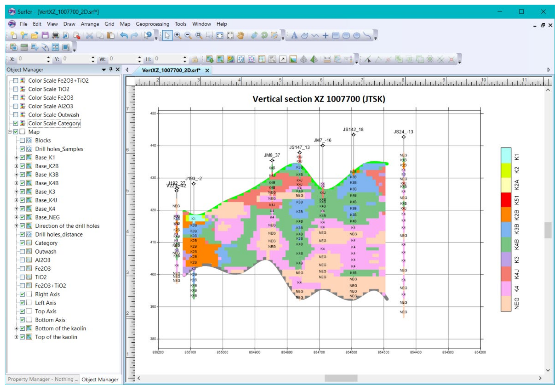Select the Text drawing tool
This screenshot has width=560, height=392.
294,36
